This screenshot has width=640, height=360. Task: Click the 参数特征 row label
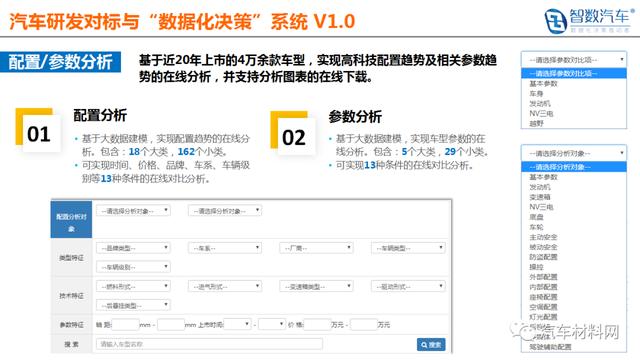click(x=71, y=324)
